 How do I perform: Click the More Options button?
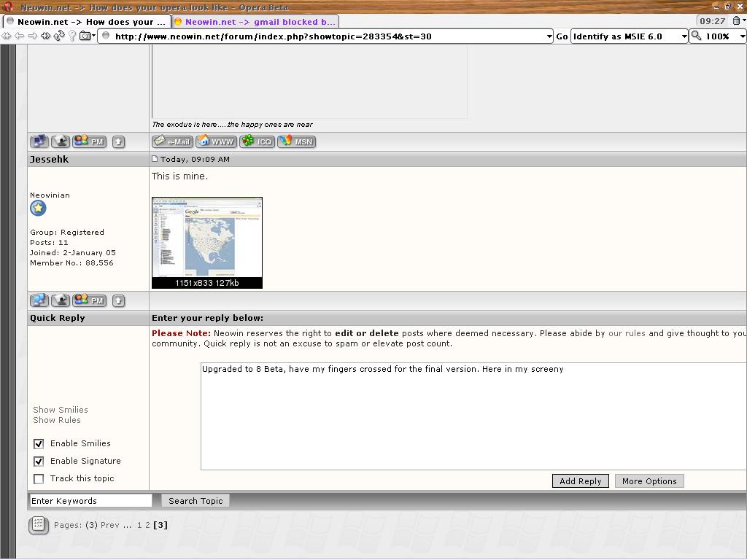[649, 481]
